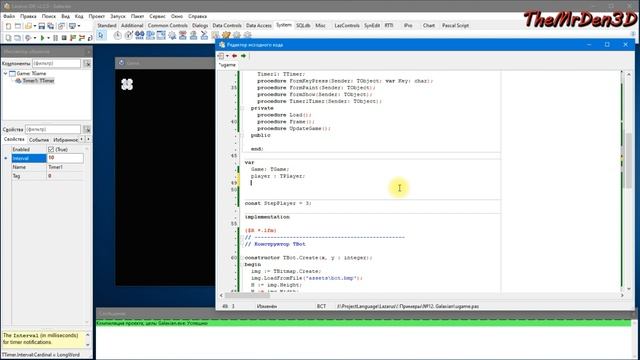Switch to the Избранное tab in inspector
640x360 pixels.
pos(65,140)
